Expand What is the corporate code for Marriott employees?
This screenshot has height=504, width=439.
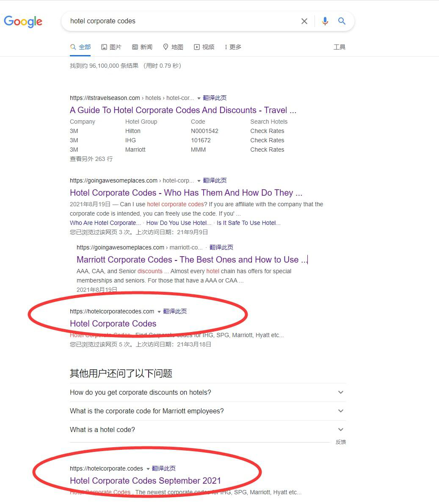[207, 411]
